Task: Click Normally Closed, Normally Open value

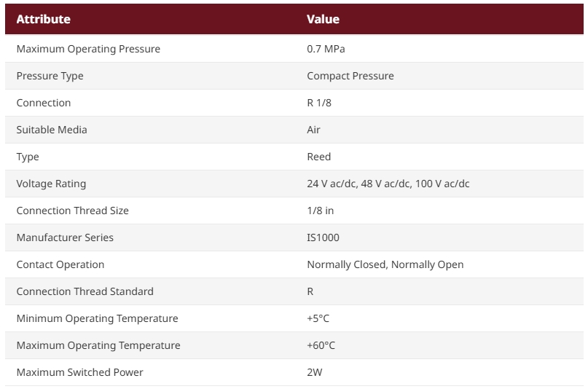Action: tap(385, 264)
